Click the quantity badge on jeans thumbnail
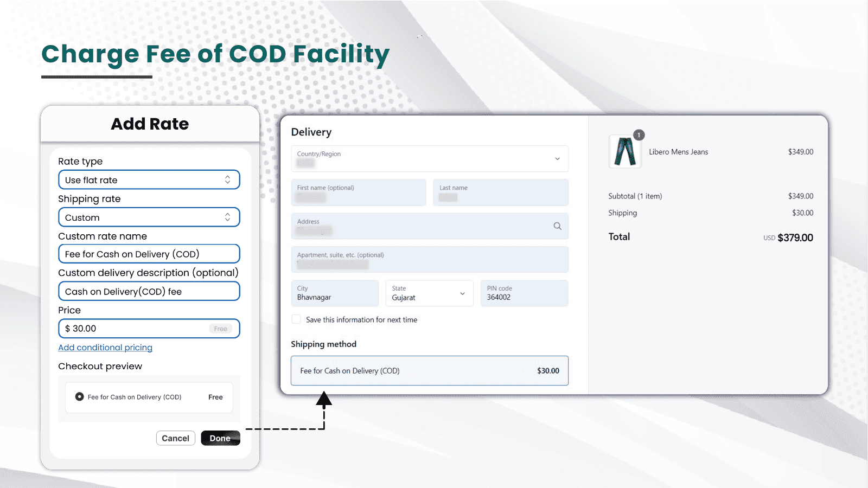The height and width of the screenshot is (488, 868). 639,135
